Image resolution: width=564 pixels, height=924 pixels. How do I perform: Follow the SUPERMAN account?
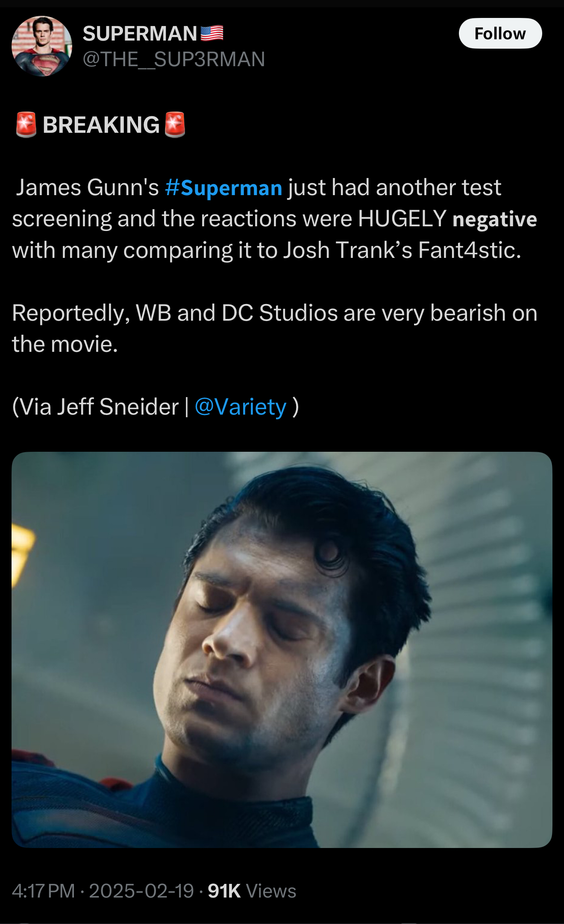tap(500, 33)
